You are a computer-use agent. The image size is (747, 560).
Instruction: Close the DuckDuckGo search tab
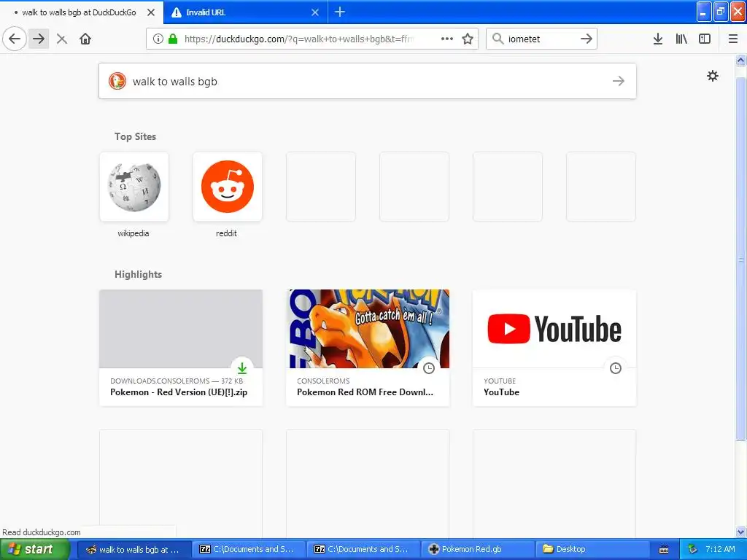[151, 12]
